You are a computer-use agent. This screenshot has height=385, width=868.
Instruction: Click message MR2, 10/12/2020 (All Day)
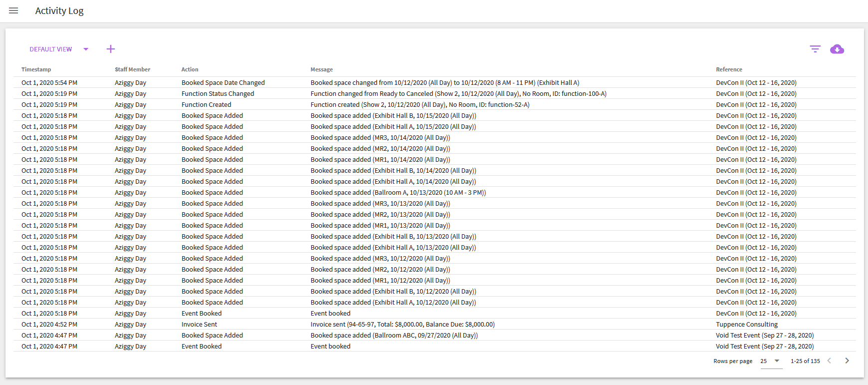click(380, 269)
